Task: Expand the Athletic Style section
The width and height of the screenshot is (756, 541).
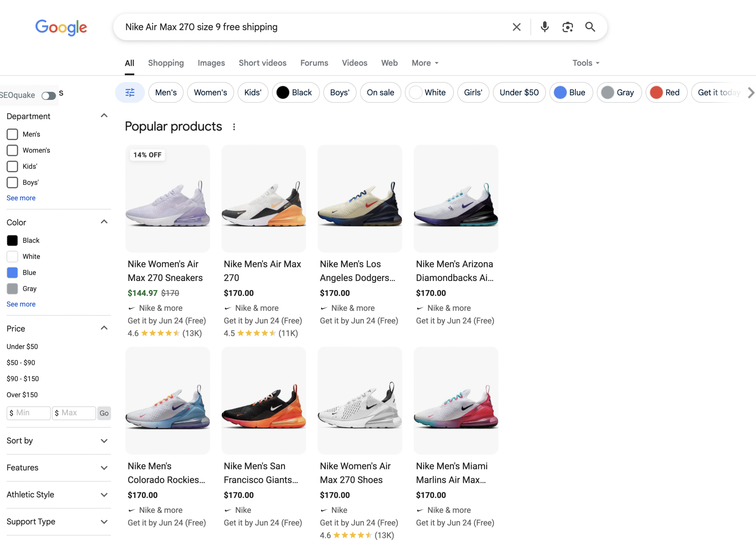Action: point(104,495)
